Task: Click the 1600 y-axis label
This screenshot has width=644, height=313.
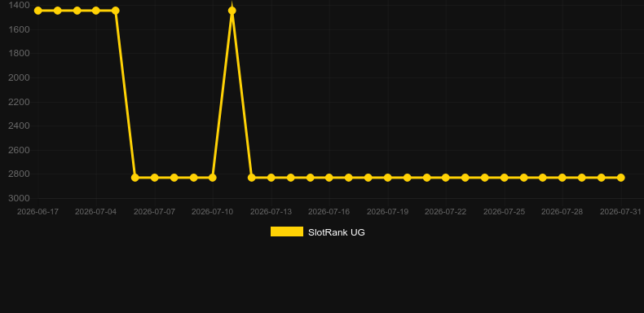Action: coord(19,29)
